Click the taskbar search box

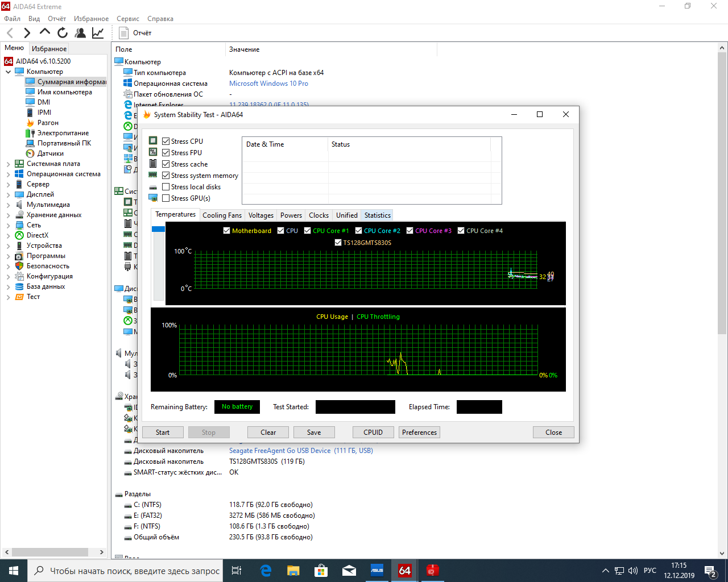(125, 571)
